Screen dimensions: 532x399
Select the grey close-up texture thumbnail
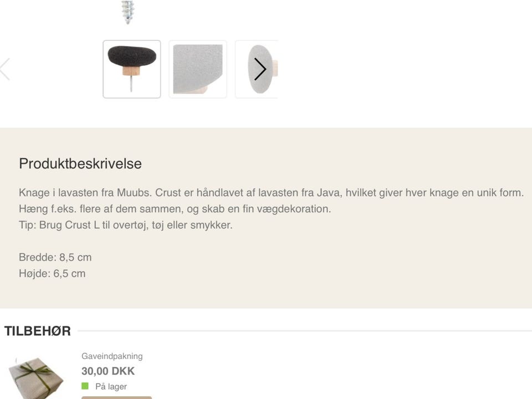click(x=198, y=69)
